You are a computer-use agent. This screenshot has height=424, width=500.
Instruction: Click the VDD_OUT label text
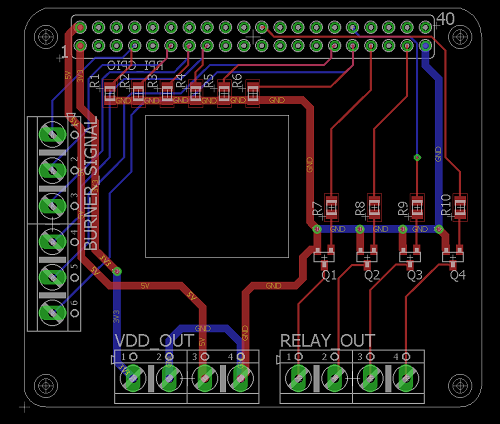pos(154,341)
